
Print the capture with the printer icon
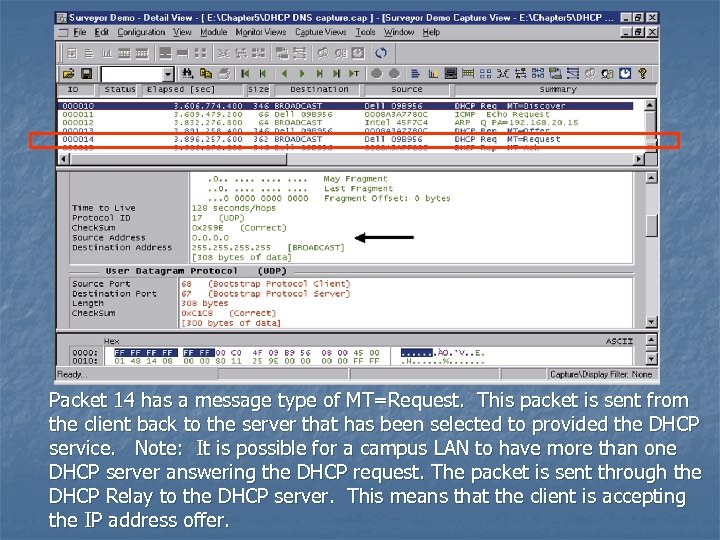(x=224, y=73)
